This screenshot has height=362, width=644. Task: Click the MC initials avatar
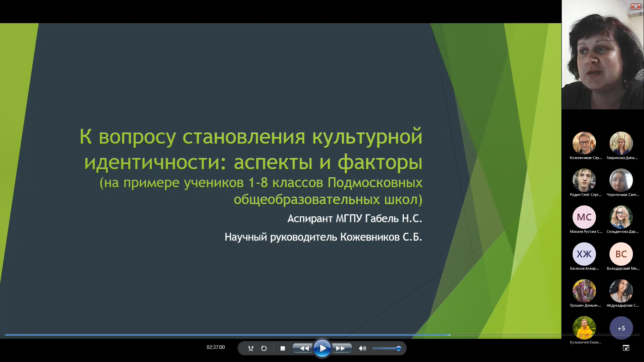coord(584,217)
